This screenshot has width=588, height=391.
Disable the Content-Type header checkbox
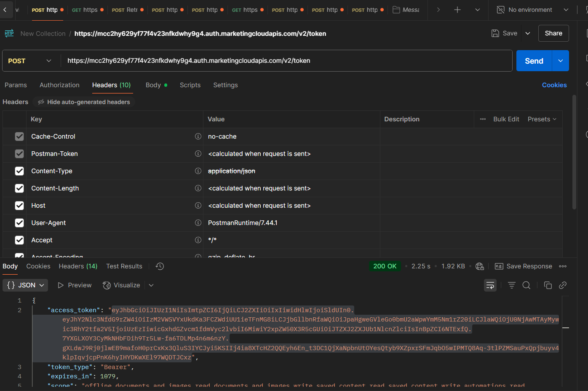pyautogui.click(x=19, y=171)
